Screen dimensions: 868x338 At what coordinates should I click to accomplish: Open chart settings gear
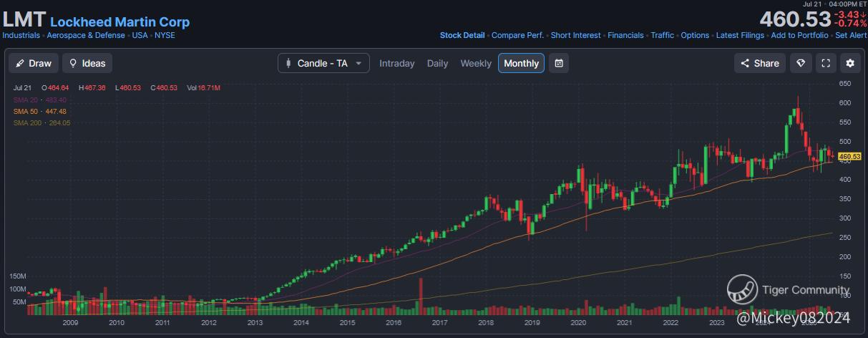(x=850, y=63)
